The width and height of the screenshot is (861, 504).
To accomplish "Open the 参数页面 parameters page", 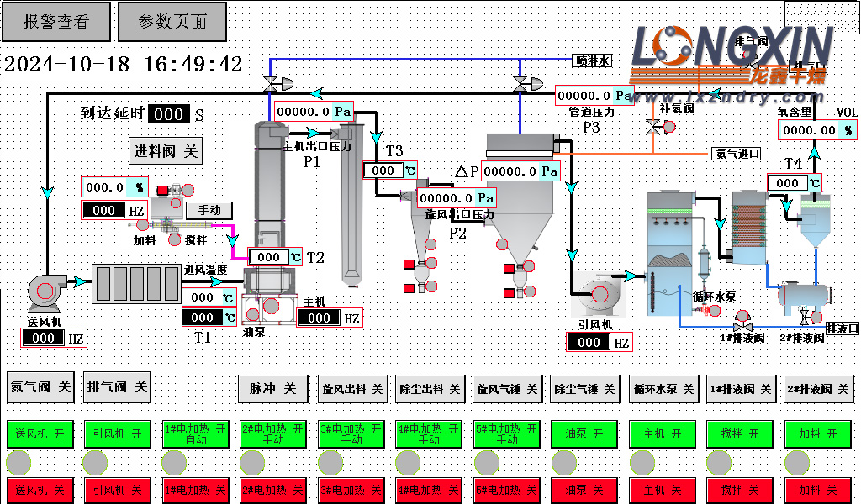I will pyautogui.click(x=172, y=22).
